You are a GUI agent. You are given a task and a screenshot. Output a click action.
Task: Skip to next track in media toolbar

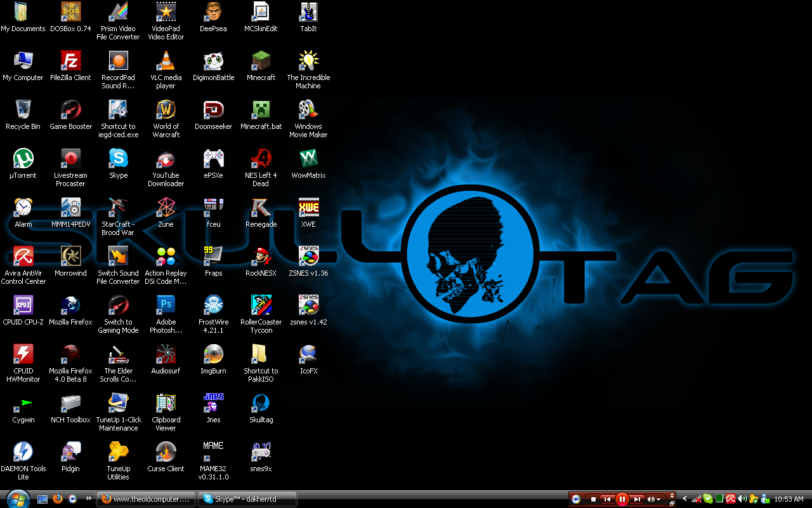point(637,499)
